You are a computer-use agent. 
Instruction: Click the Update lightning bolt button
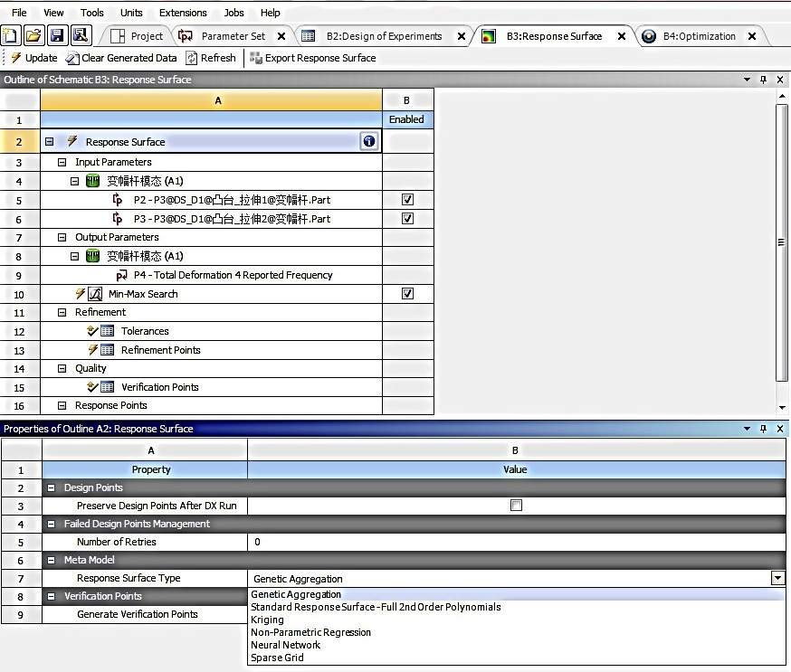pyautogui.click(x=33, y=58)
